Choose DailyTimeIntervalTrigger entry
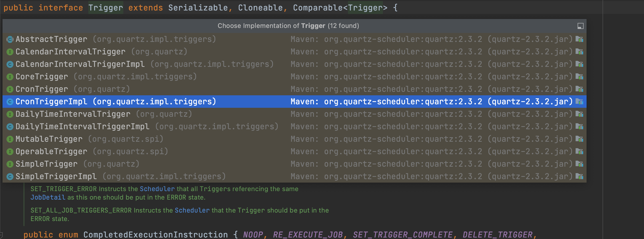 [x=295, y=114]
